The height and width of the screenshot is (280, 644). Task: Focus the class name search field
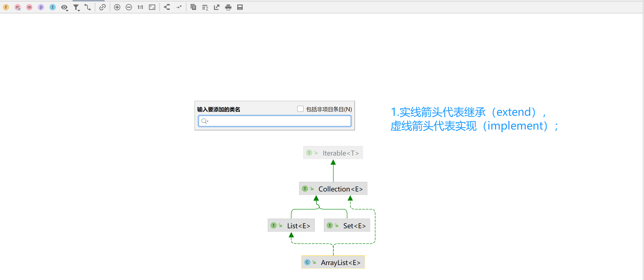(275, 121)
